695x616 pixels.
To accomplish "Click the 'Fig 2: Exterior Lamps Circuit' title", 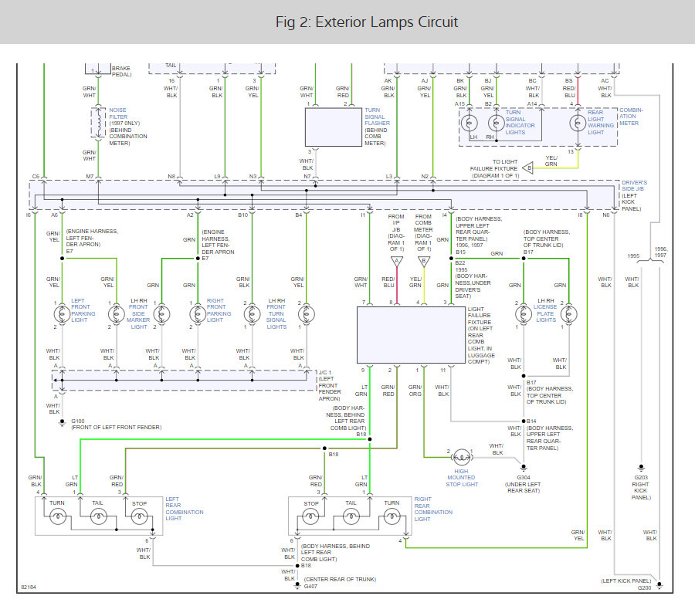I will 367,22.
